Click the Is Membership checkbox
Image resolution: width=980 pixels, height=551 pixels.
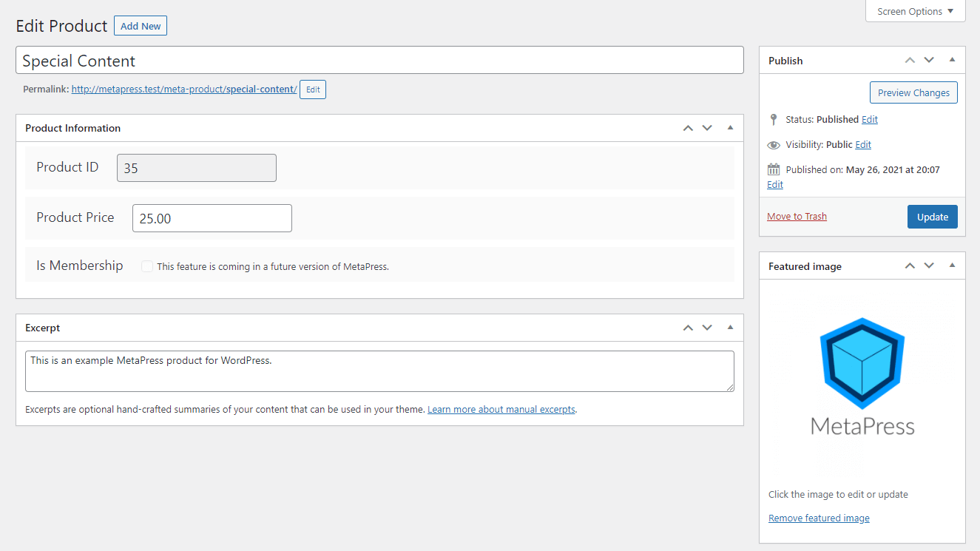[146, 266]
